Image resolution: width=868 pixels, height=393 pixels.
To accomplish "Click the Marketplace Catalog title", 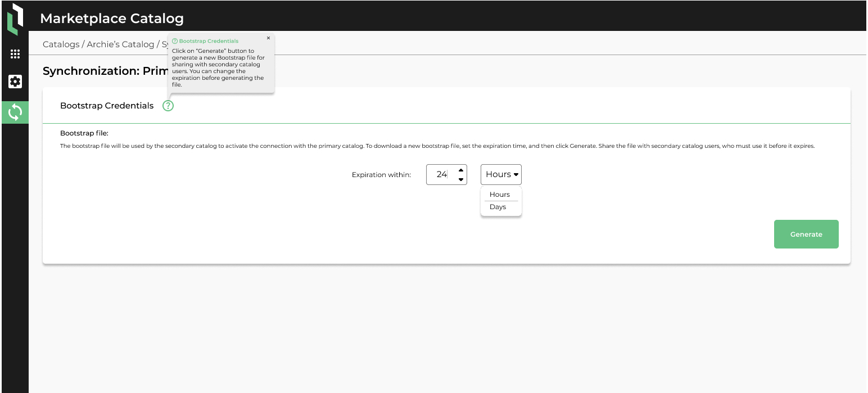I will click(x=112, y=19).
